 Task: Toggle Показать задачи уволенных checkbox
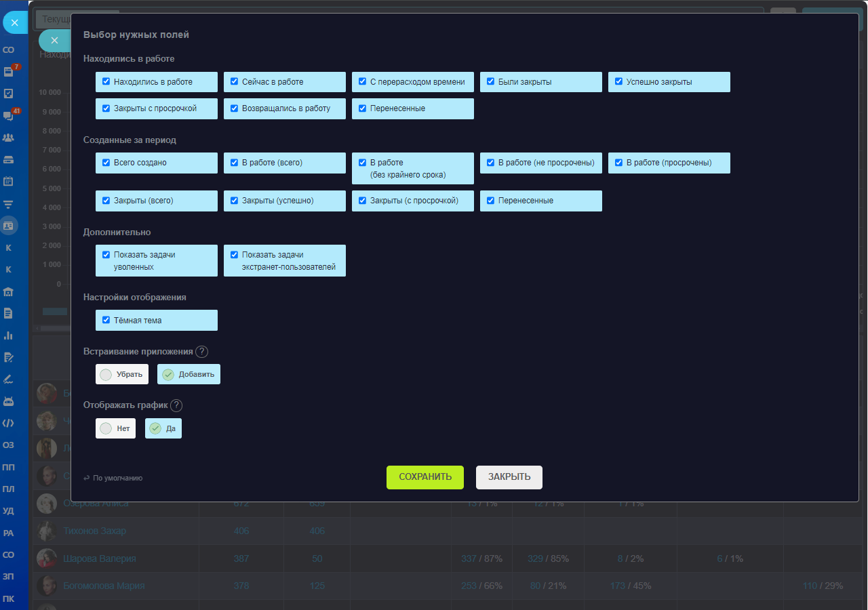click(106, 255)
